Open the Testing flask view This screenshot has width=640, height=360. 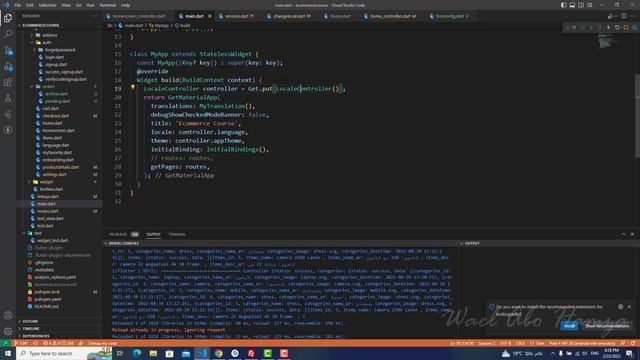[x=8, y=98]
